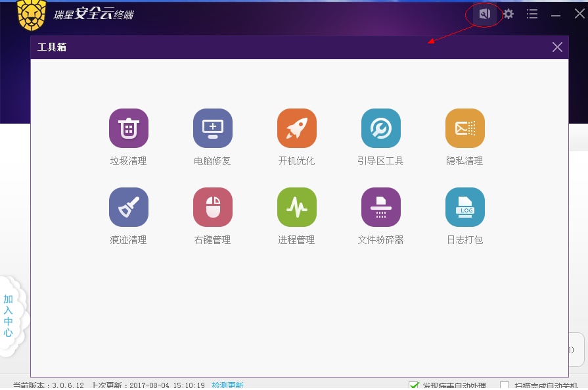Close the main 瑞星安全云终端 window
This screenshot has height=390, width=588.
[x=579, y=14]
